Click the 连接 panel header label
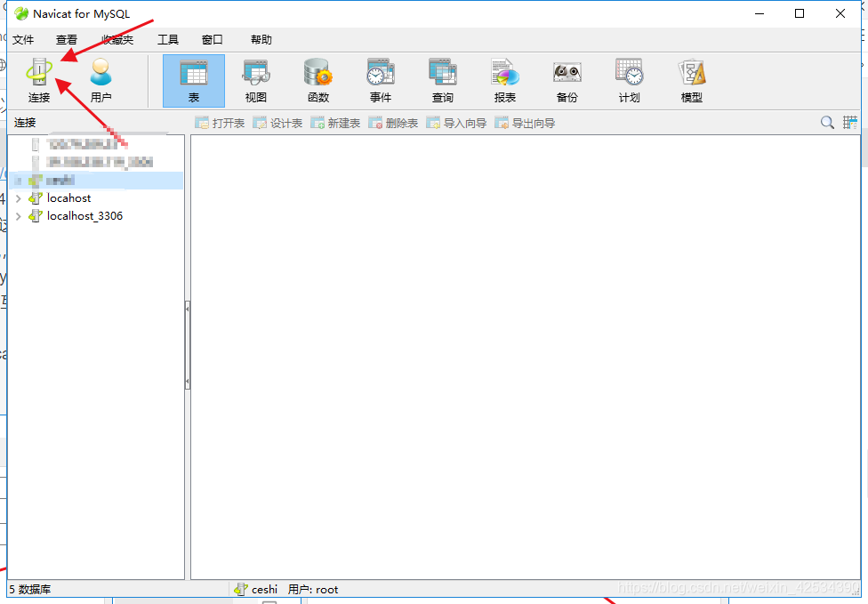Image resolution: width=868 pixels, height=604 pixels. pos(25,123)
